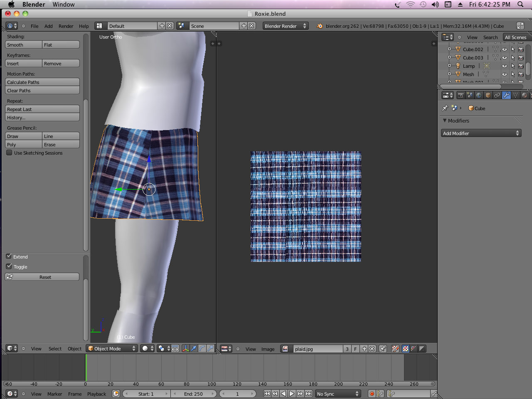The width and height of the screenshot is (532, 399).
Task: Open the Object Data triangle tab
Action: tap(515, 95)
